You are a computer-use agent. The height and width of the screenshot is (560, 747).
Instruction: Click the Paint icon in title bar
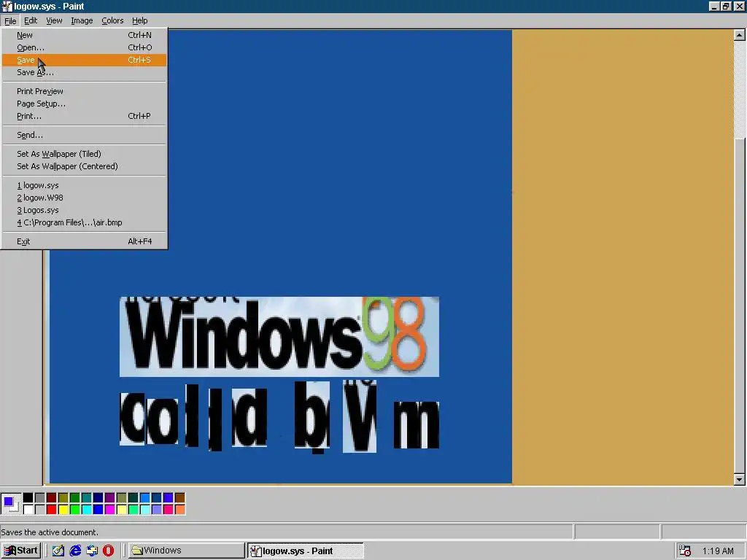click(7, 6)
